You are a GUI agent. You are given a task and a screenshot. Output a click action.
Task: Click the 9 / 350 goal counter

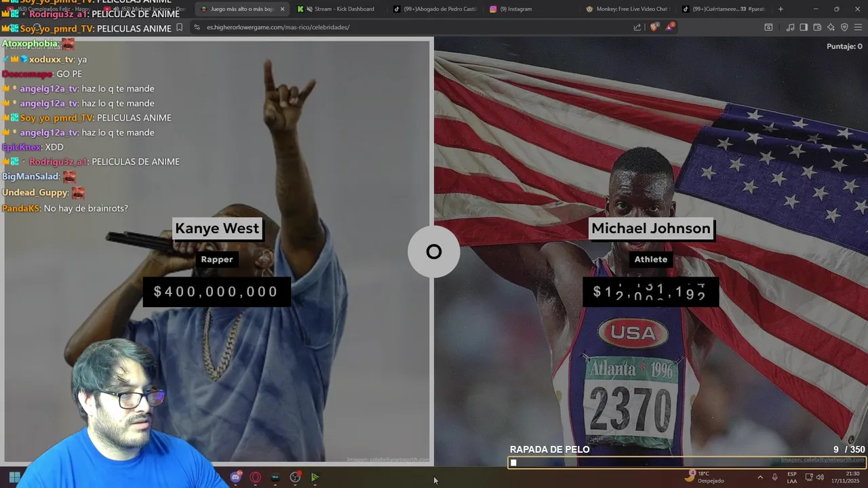coord(849,449)
